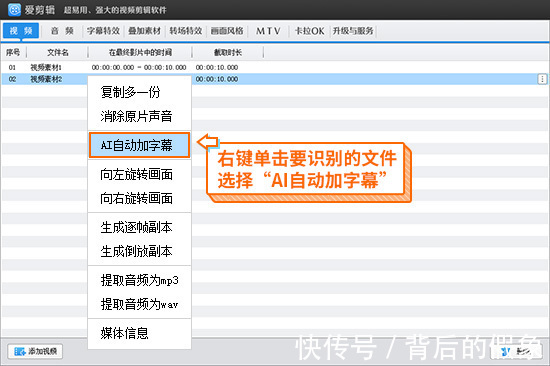Select AI自动加字幕 menu entry
Viewport: 550px width, 366px height.
[139, 145]
